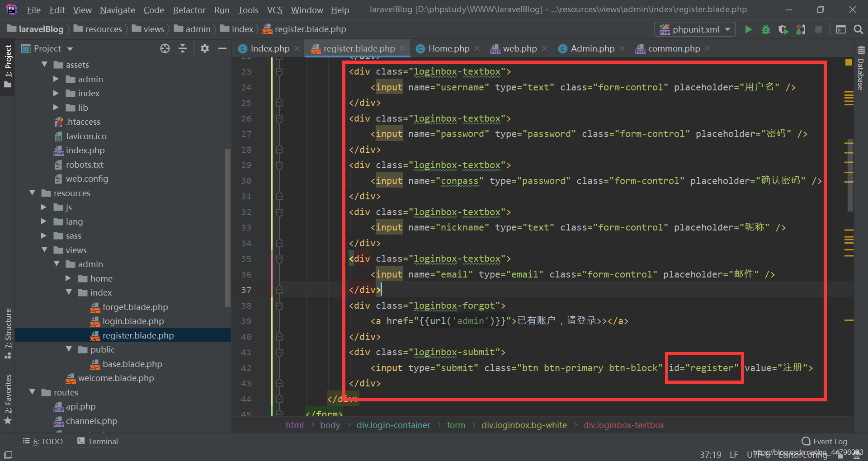
Task: Click line separator LF in status bar
Action: (734, 454)
